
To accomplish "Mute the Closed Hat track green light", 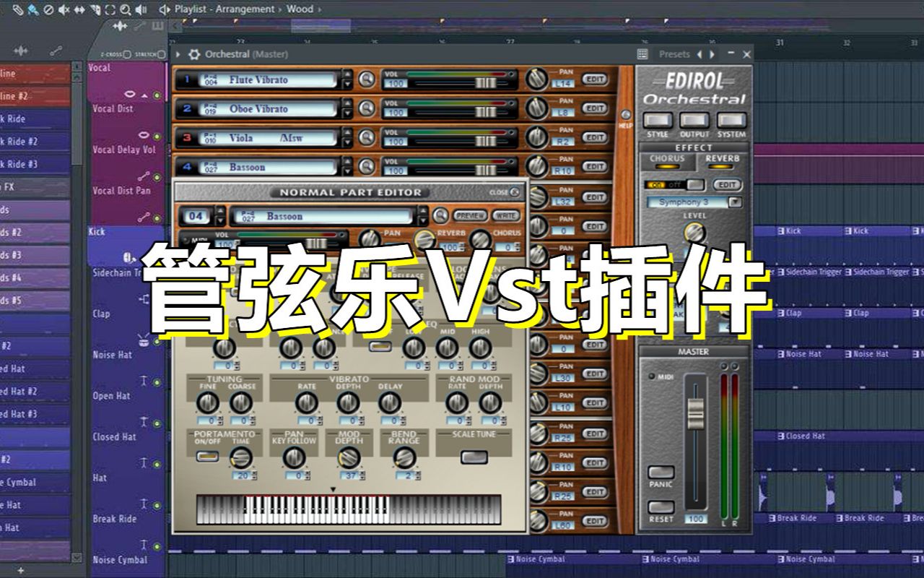I will coord(157,463).
